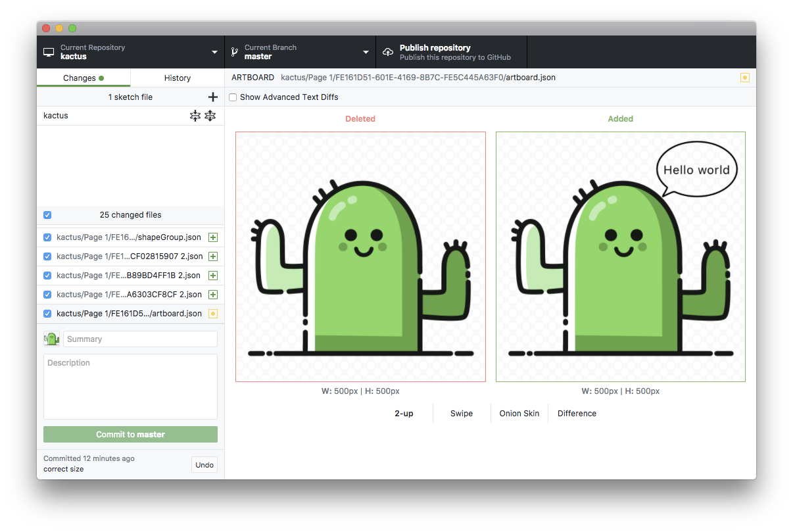Click the Added artboard preview with Hello world
This screenshot has height=532, width=793.
click(x=621, y=256)
